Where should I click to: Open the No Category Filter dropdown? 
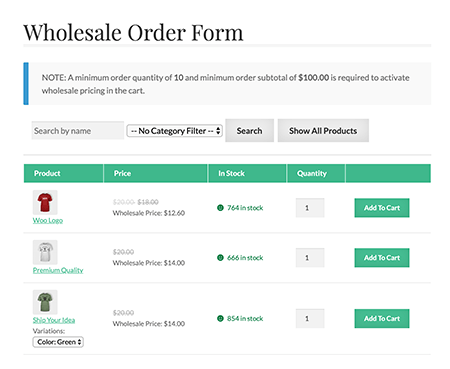point(175,131)
